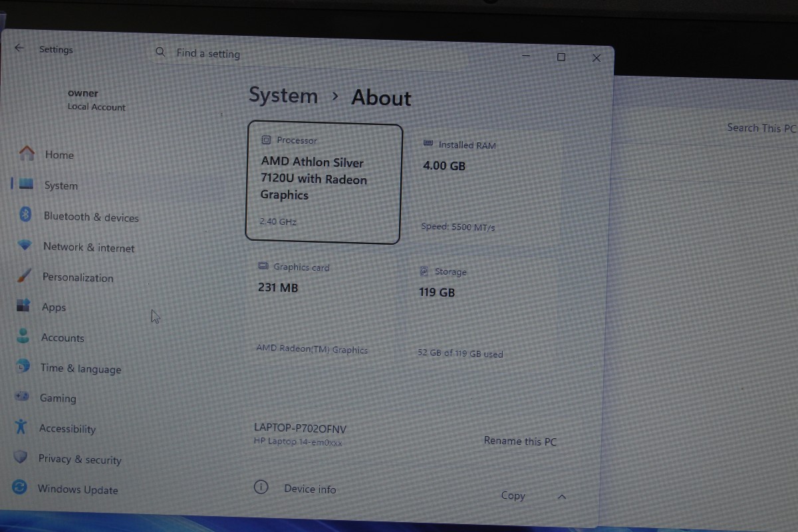The width and height of the screenshot is (798, 532).
Task: Copy the device info
Action: (513, 495)
